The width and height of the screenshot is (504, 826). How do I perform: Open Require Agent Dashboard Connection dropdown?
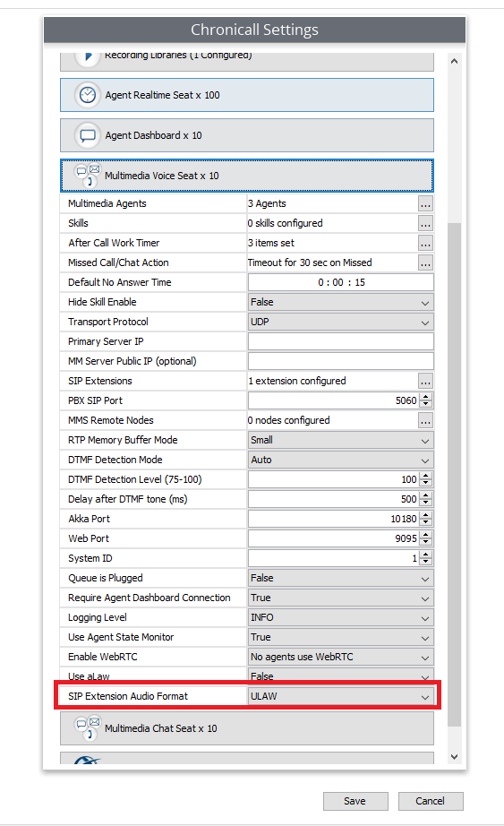coord(341,598)
